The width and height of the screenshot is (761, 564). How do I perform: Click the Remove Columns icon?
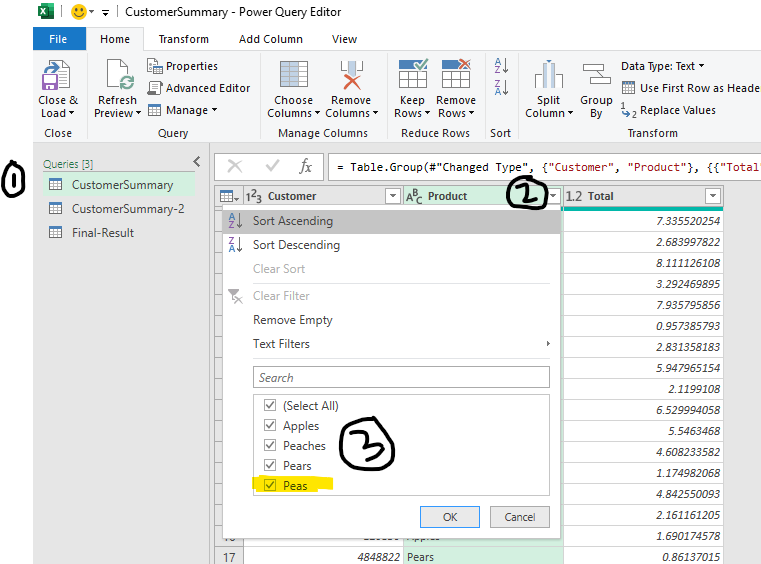[351, 75]
